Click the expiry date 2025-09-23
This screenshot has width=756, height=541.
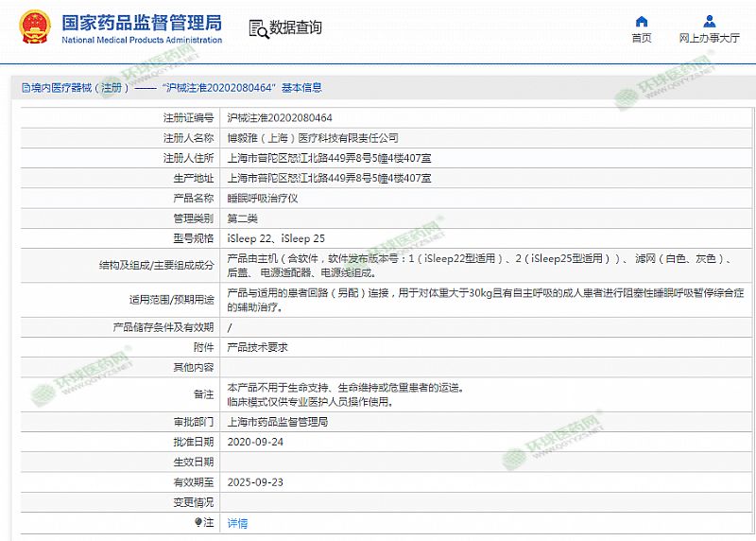[255, 482]
